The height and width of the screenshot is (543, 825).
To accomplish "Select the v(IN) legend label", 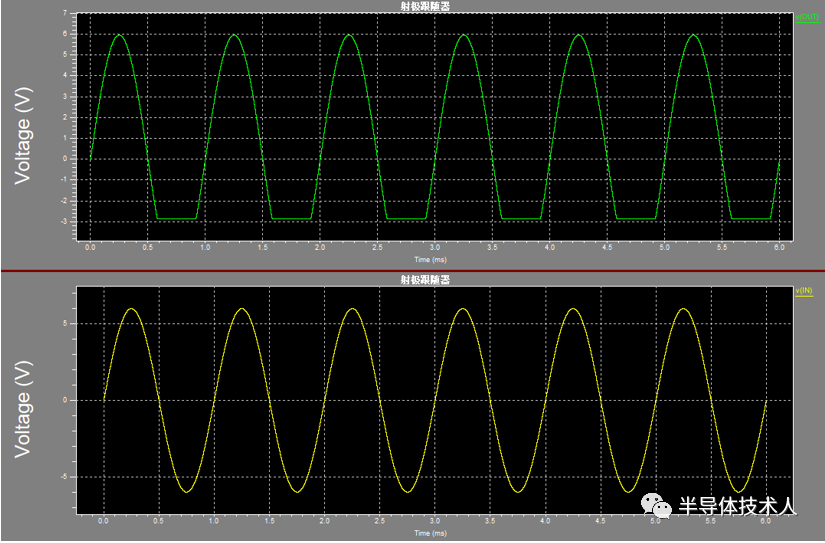I will [804, 291].
